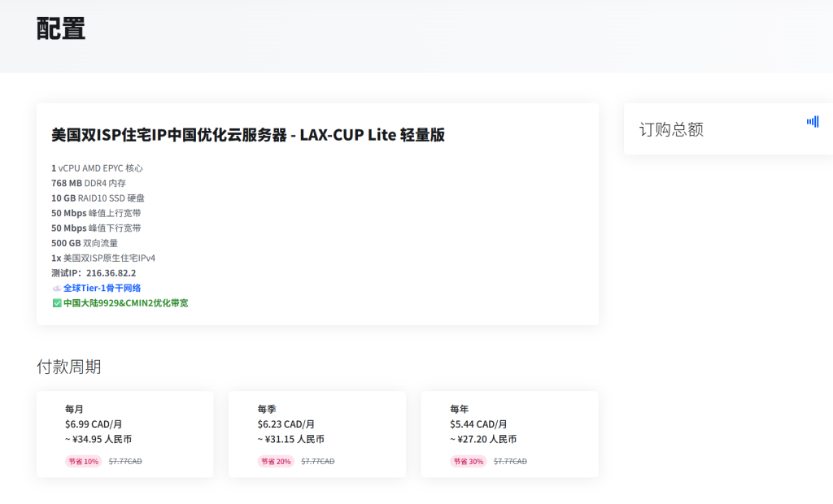This screenshot has width=833, height=504.
Task: Click the green checkmark icon beside 中国大陆9929
Action: [56, 303]
